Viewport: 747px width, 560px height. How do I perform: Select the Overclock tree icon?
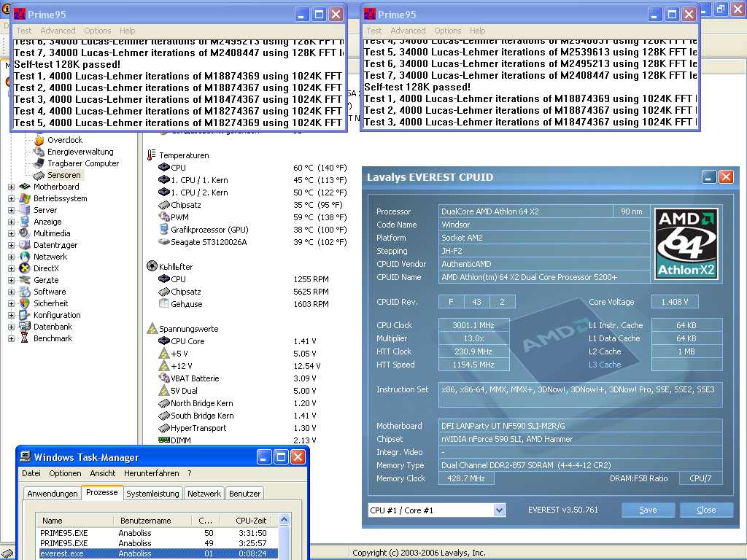[x=39, y=140]
